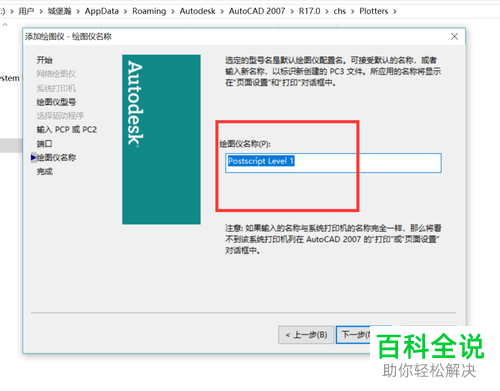Click the plotter name input field

(x=333, y=163)
